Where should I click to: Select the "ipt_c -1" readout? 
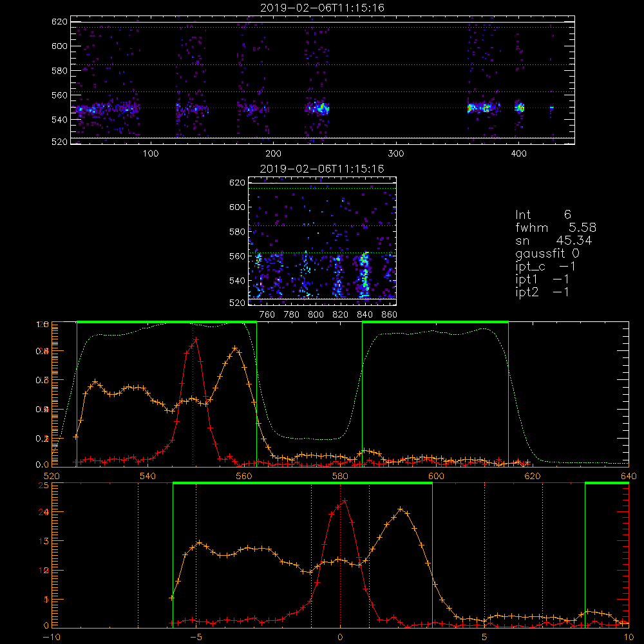[545, 267]
